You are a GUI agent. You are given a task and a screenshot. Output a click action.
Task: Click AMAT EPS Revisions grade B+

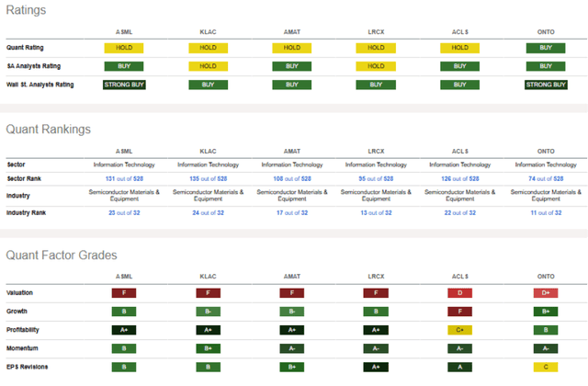click(x=292, y=368)
